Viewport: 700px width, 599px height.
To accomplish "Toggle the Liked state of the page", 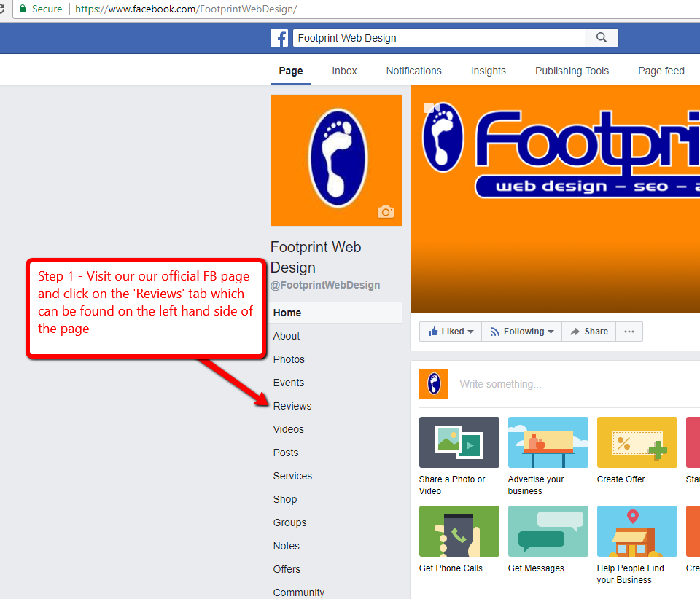I will click(x=446, y=331).
